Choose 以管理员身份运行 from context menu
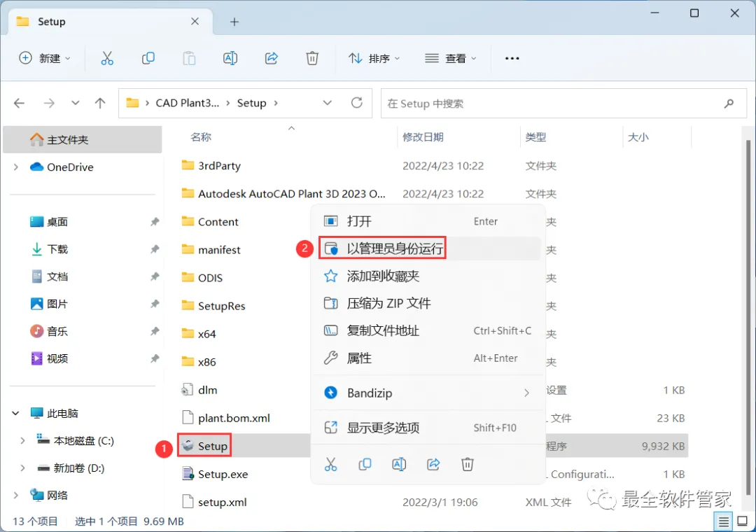 point(428,249)
